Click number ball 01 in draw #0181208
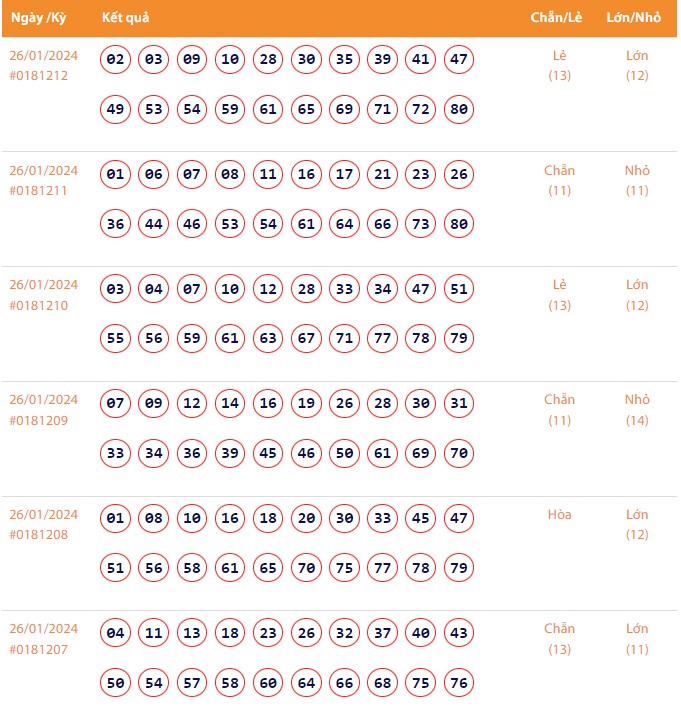 [116, 519]
